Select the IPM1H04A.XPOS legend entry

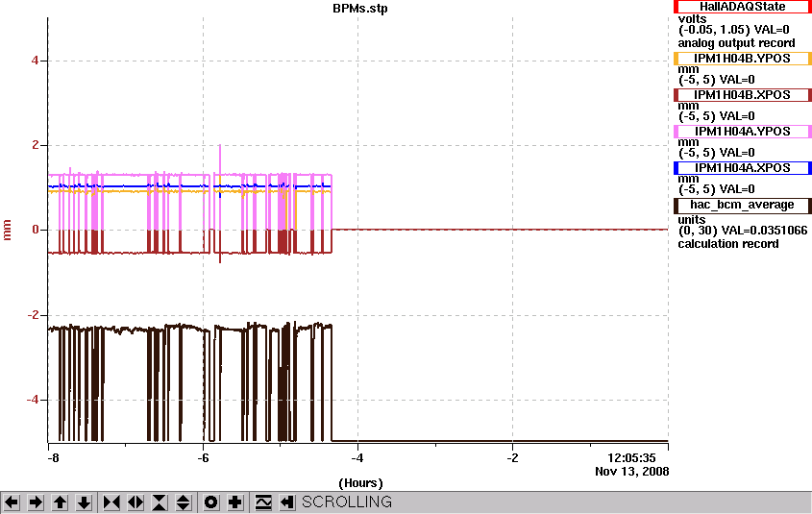pos(742,168)
